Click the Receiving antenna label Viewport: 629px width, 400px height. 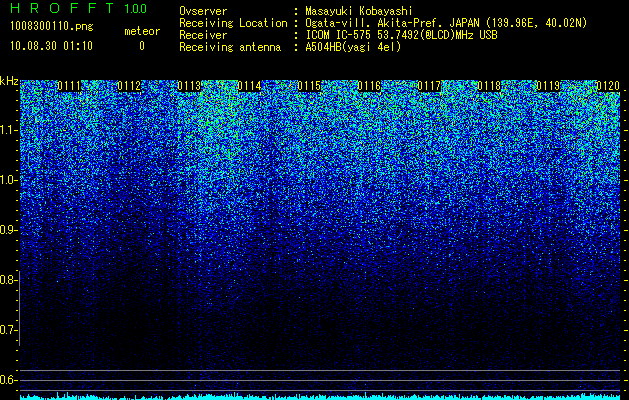(230, 47)
